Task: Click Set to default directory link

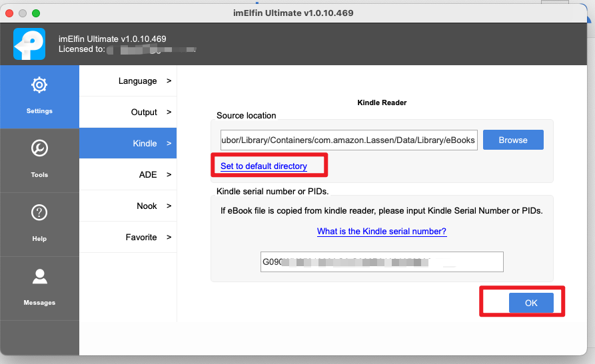Action: 264,166
